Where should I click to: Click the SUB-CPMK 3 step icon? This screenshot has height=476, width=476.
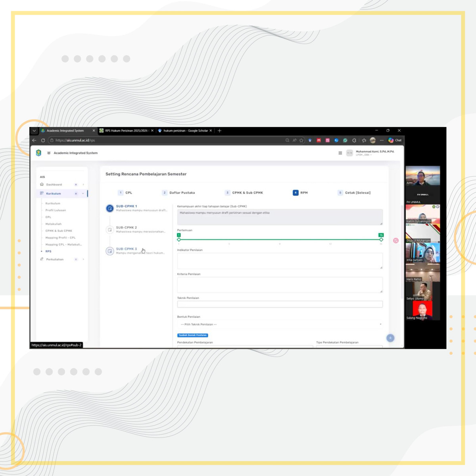coord(110,251)
